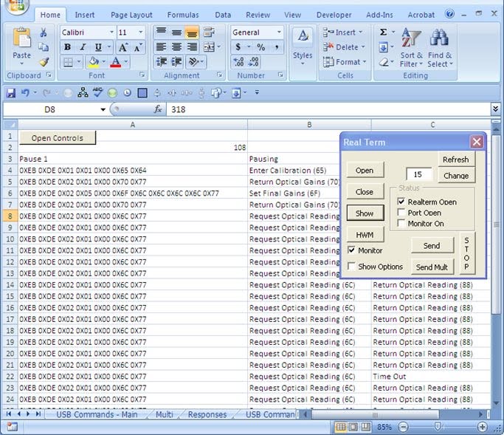Open the General number format dropdown
504x435 pixels.
pos(279,32)
